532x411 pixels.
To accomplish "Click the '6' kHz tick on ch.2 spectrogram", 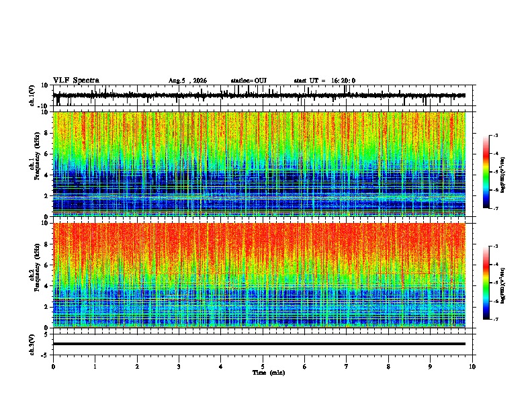I will click(47, 265).
